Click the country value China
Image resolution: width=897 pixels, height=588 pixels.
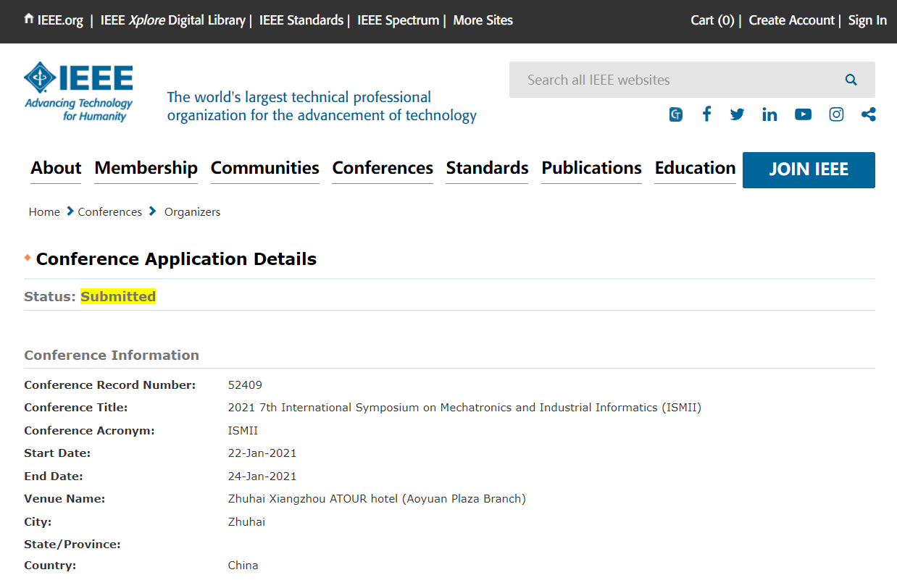[243, 566]
